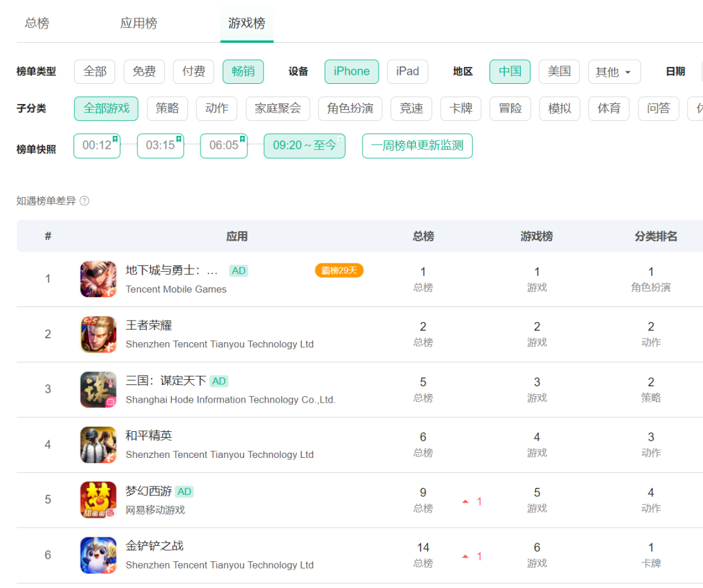
Task: Select the 游戏榜 tab
Action: point(247,23)
